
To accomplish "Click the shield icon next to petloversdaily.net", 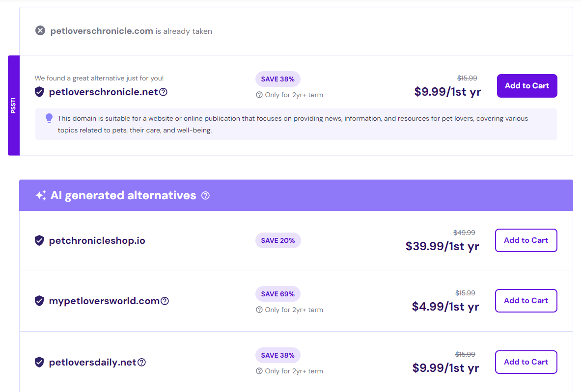I will (x=39, y=362).
